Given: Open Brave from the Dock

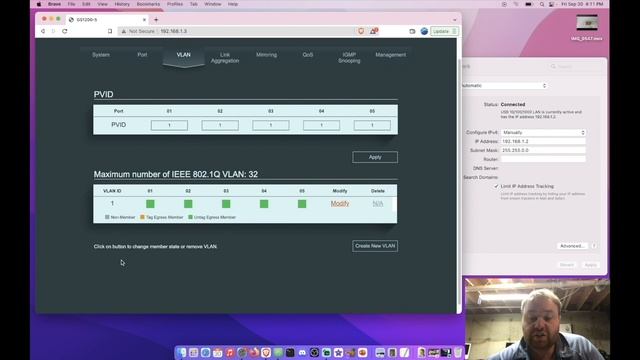Looking at the screenshot, I should point(266,352).
